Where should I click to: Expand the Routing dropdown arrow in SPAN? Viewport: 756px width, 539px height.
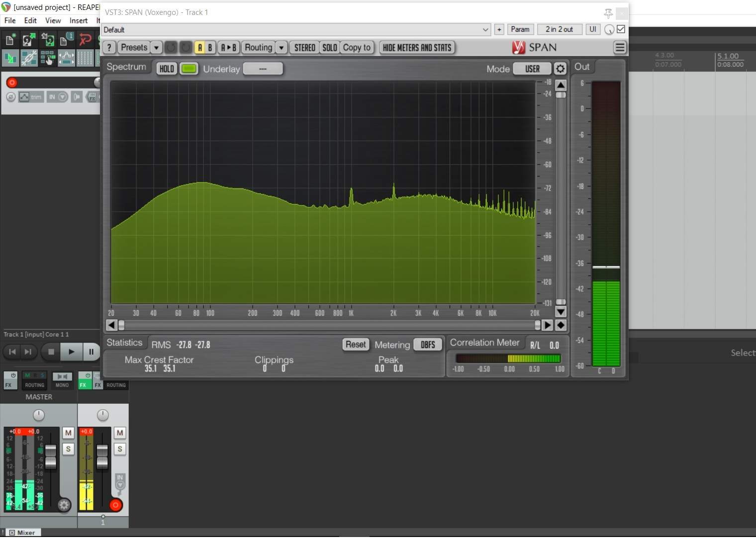[x=282, y=48]
